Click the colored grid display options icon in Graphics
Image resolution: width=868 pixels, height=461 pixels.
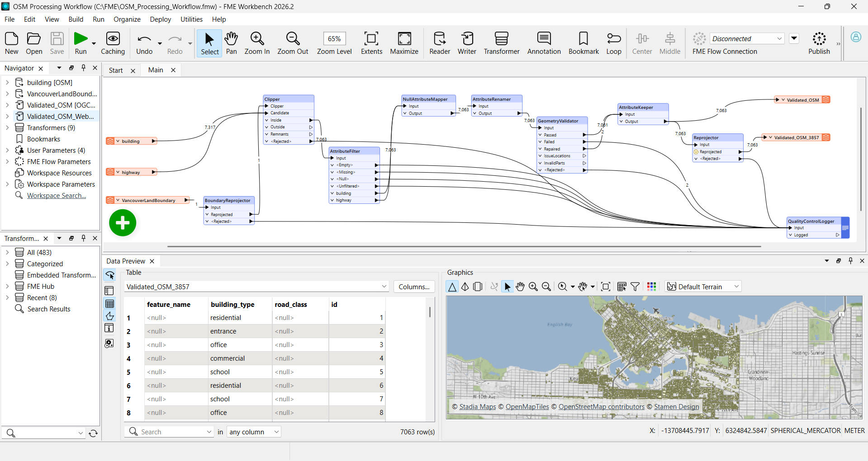point(651,287)
